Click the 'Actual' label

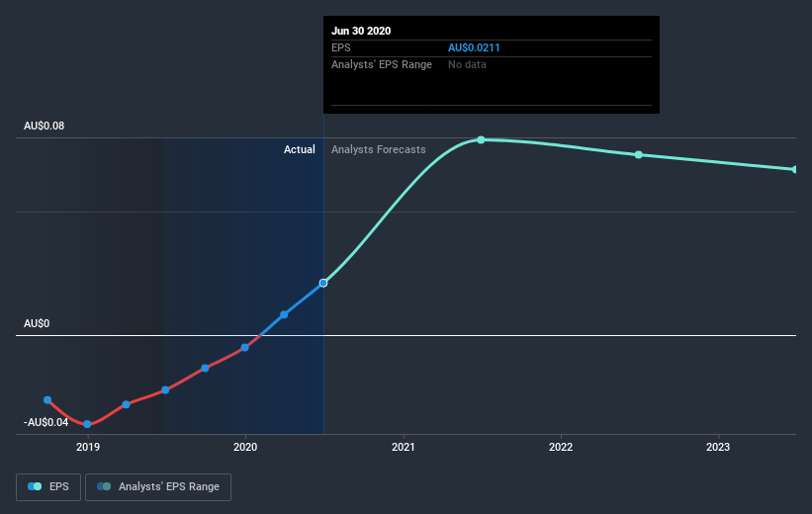300,149
